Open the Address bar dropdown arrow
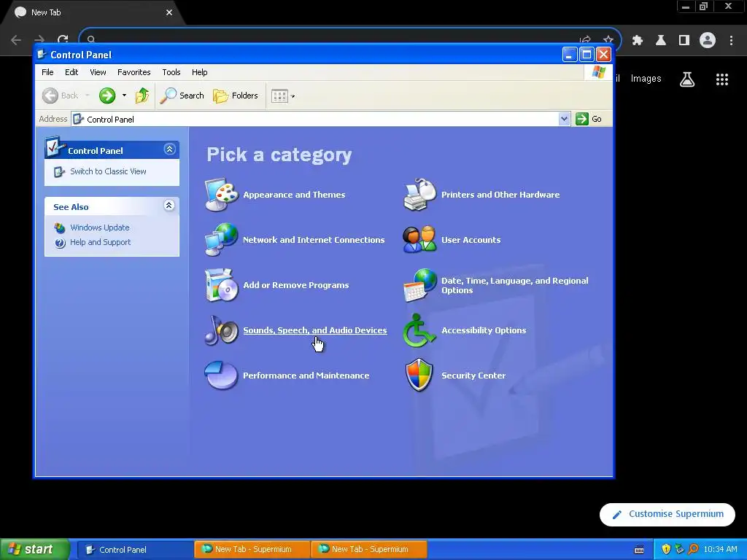 (x=564, y=119)
